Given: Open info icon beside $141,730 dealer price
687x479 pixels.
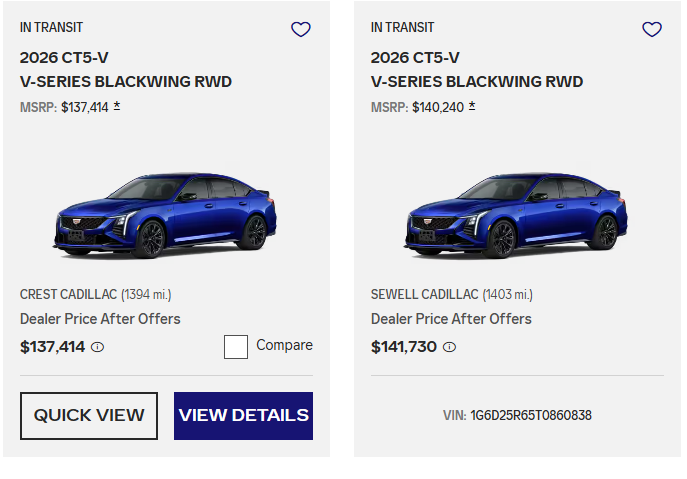Looking at the screenshot, I should click(x=449, y=348).
